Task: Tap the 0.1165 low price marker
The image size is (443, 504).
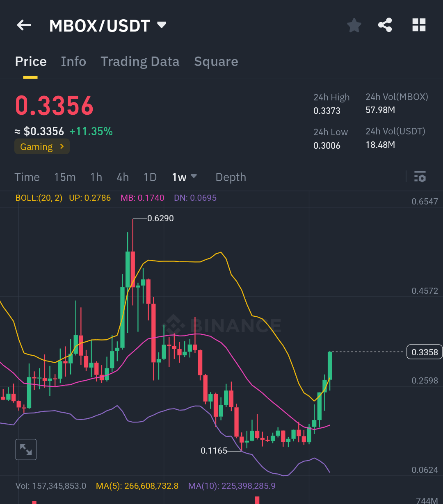Action: pos(214,451)
